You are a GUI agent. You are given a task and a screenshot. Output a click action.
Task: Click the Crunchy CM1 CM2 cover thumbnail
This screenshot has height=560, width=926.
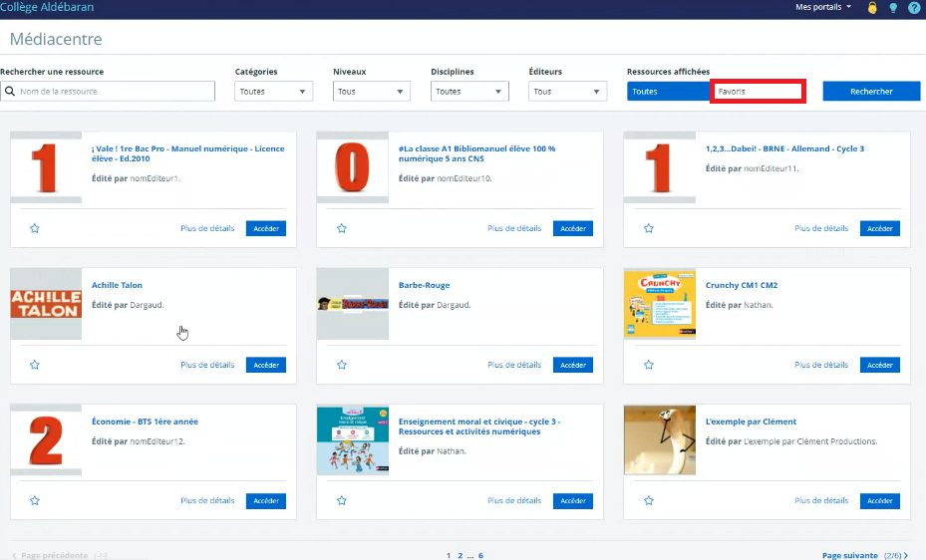pyautogui.click(x=659, y=304)
